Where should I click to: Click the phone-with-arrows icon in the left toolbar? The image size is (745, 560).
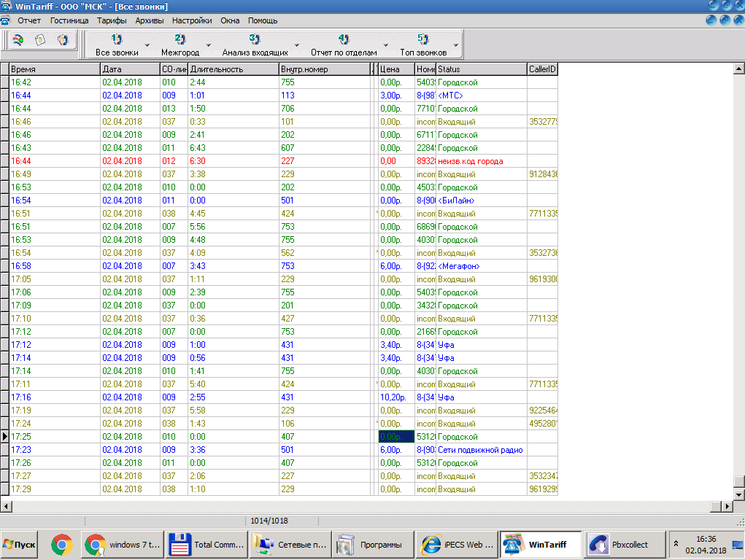pos(18,40)
